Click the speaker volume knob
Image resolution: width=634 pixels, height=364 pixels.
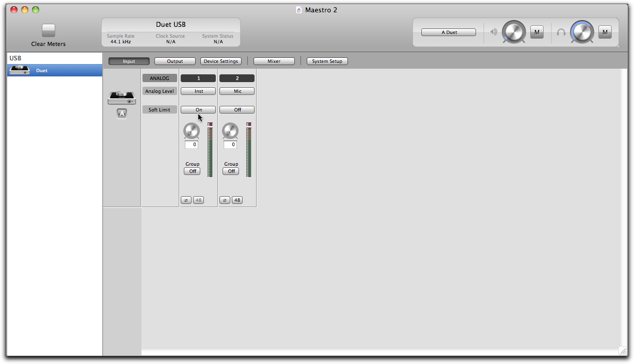[514, 32]
